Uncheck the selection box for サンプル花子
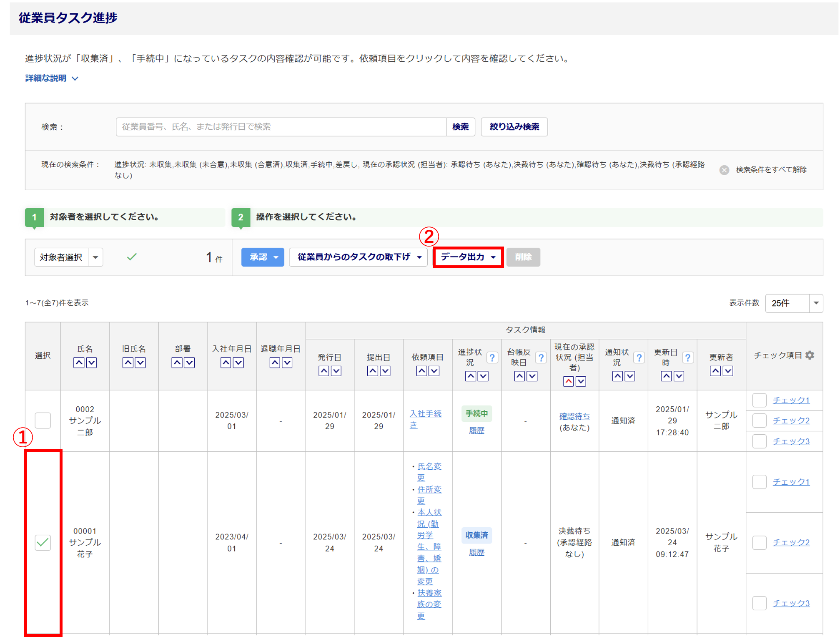Image resolution: width=840 pixels, height=637 pixels. point(43,542)
